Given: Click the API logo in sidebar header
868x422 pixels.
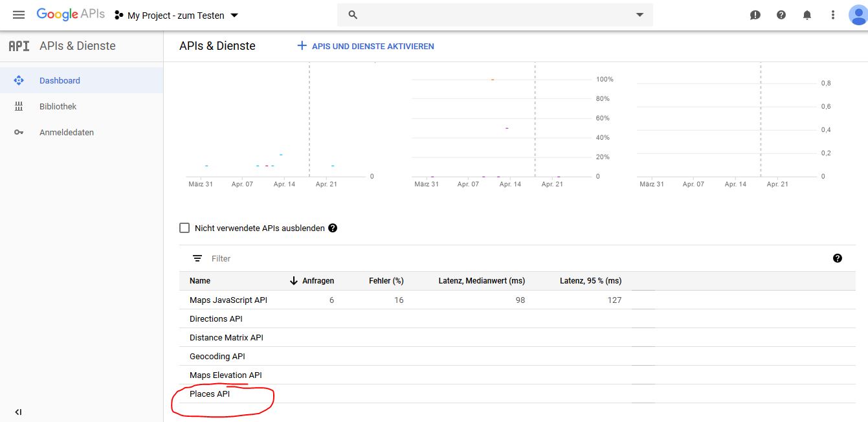Looking at the screenshot, I should coord(19,46).
